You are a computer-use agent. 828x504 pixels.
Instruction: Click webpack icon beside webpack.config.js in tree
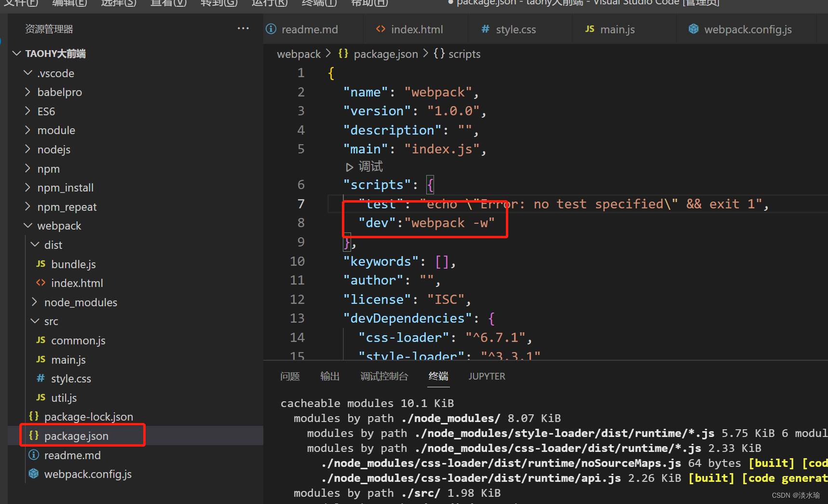34,474
